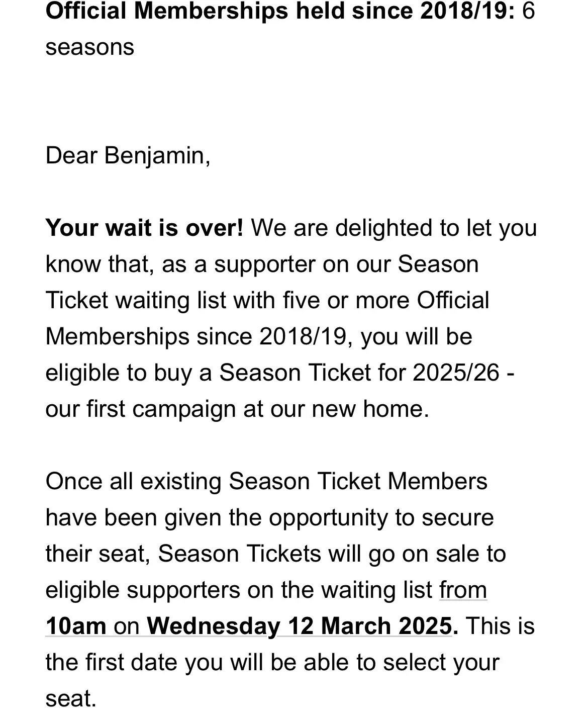Screen dimensions: 588x720
Task: Click the "Dear Benjamin," greeting
Action: 128,155
